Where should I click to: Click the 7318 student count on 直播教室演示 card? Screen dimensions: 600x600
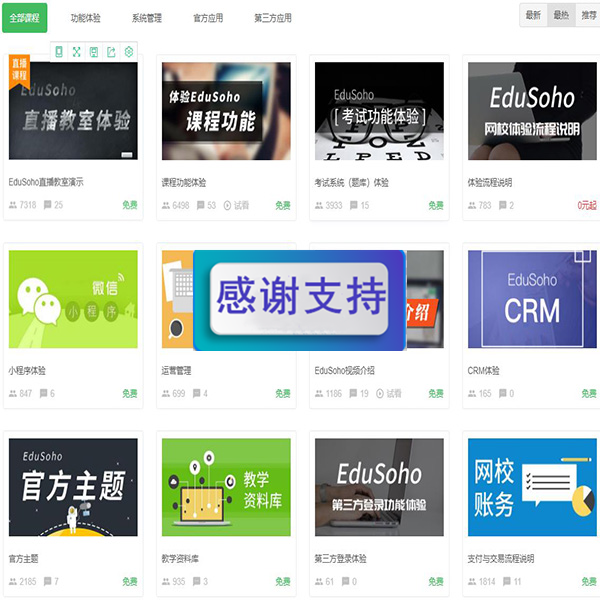pos(28,205)
